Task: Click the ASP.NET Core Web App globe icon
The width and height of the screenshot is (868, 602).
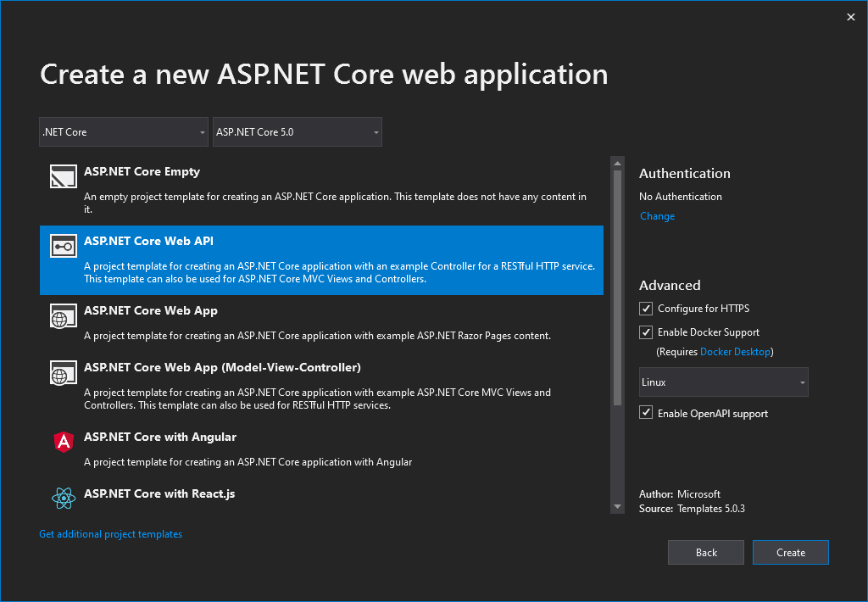Action: (x=63, y=315)
